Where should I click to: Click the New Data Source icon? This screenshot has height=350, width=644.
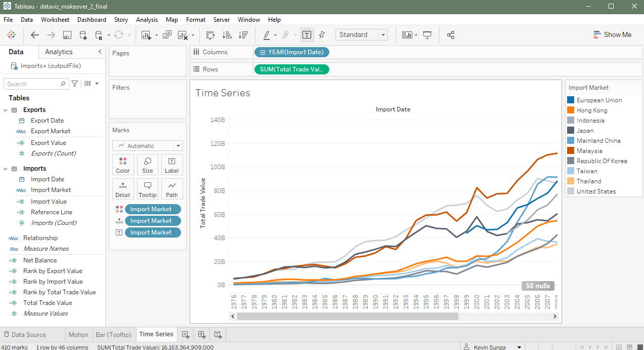(83, 35)
